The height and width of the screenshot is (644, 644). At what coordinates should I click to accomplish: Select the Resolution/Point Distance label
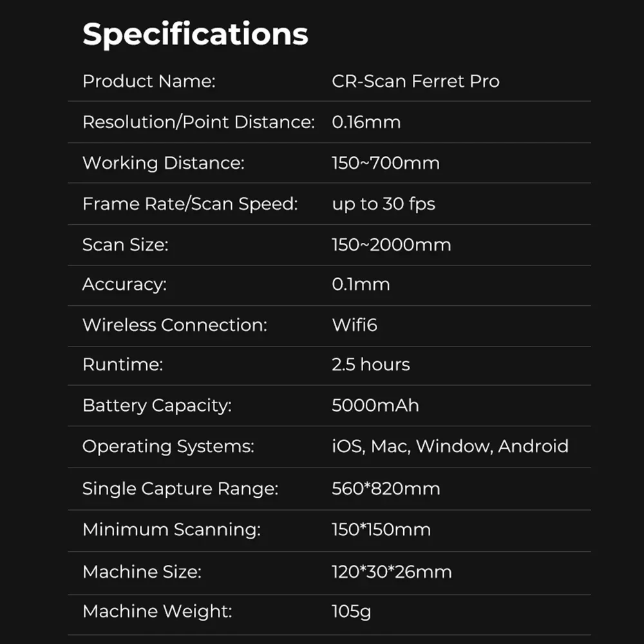[198, 122]
